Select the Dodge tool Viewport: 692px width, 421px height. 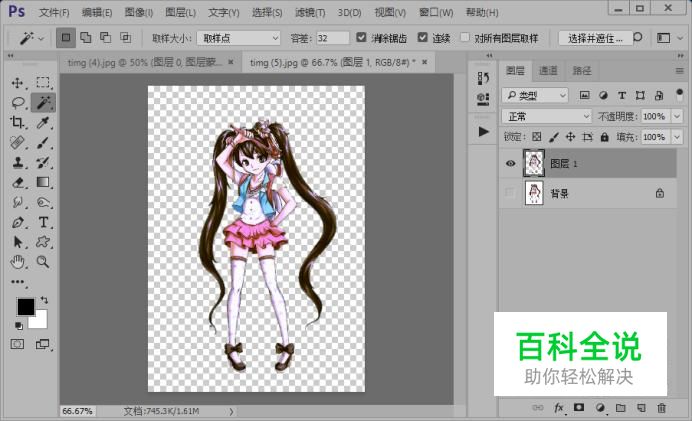(x=43, y=202)
